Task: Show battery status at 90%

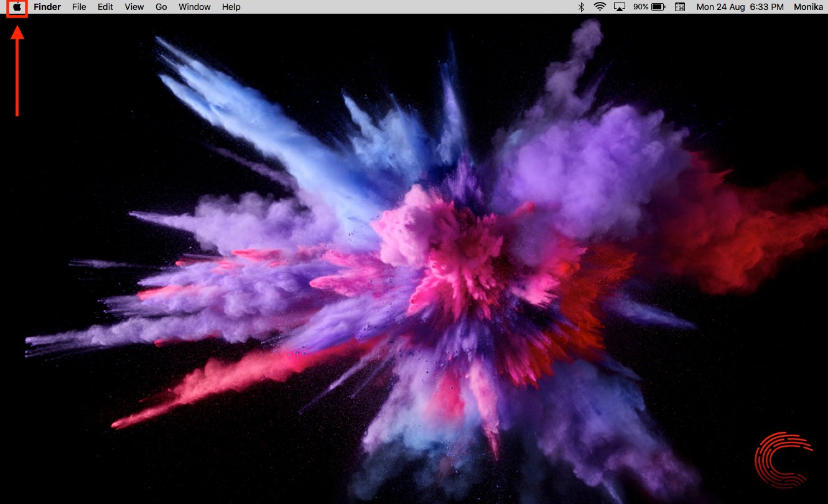Action: pos(649,7)
